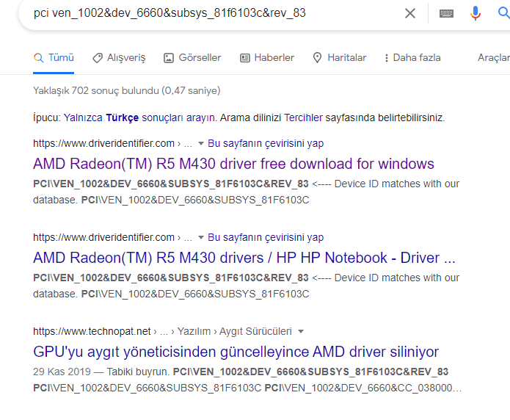Select the Tümü tab

(x=54, y=57)
